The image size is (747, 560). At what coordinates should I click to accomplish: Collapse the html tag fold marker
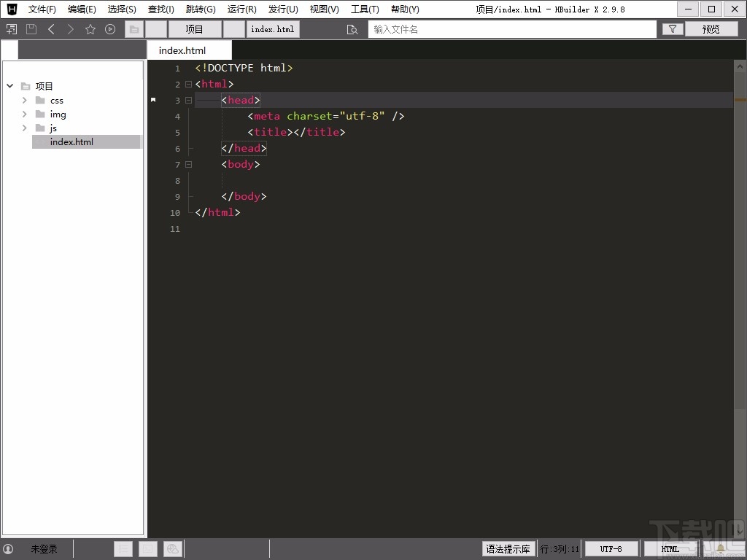point(188,85)
